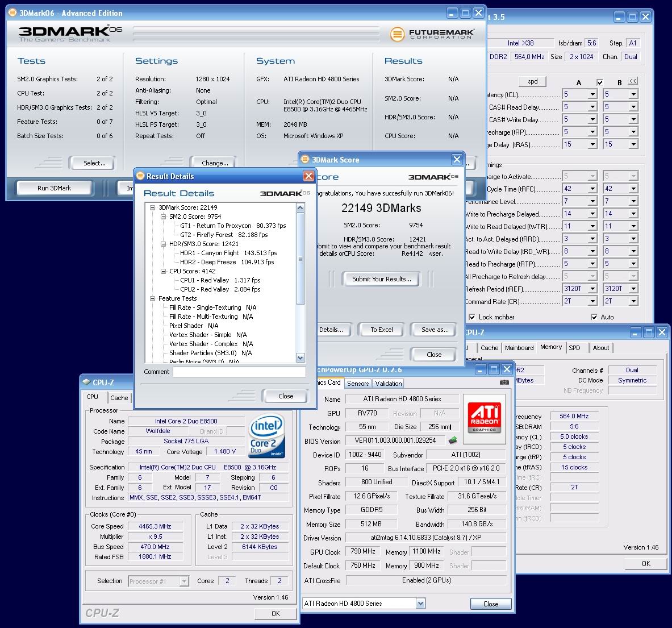Toggle the Auto checkbox in MemSet
Image resolution: width=672 pixels, height=628 pixels.
coord(594,317)
